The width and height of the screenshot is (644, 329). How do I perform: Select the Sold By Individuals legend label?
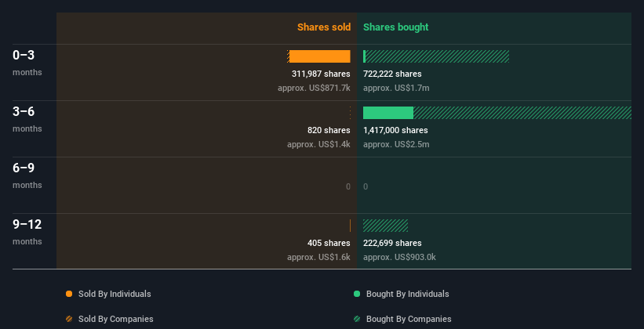tap(115, 294)
